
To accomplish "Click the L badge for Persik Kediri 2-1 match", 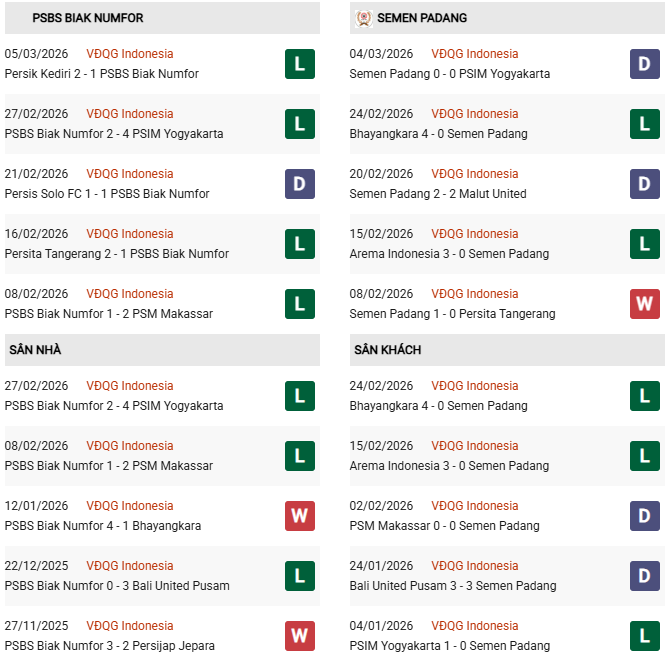I will point(299,64).
